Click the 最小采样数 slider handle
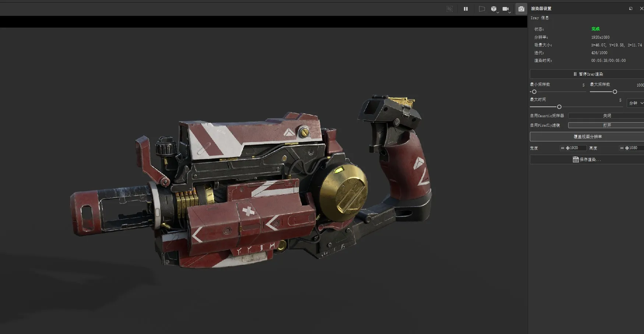 pyautogui.click(x=534, y=92)
